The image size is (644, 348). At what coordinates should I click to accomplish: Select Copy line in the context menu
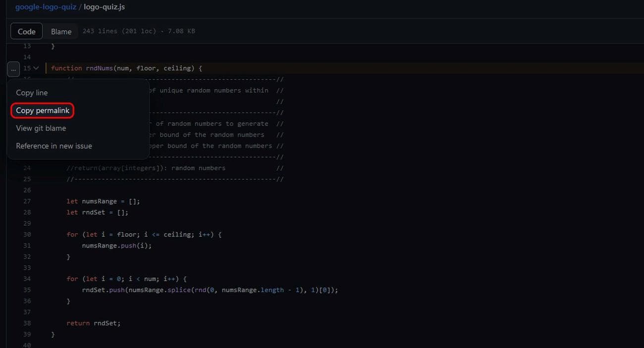coord(32,92)
